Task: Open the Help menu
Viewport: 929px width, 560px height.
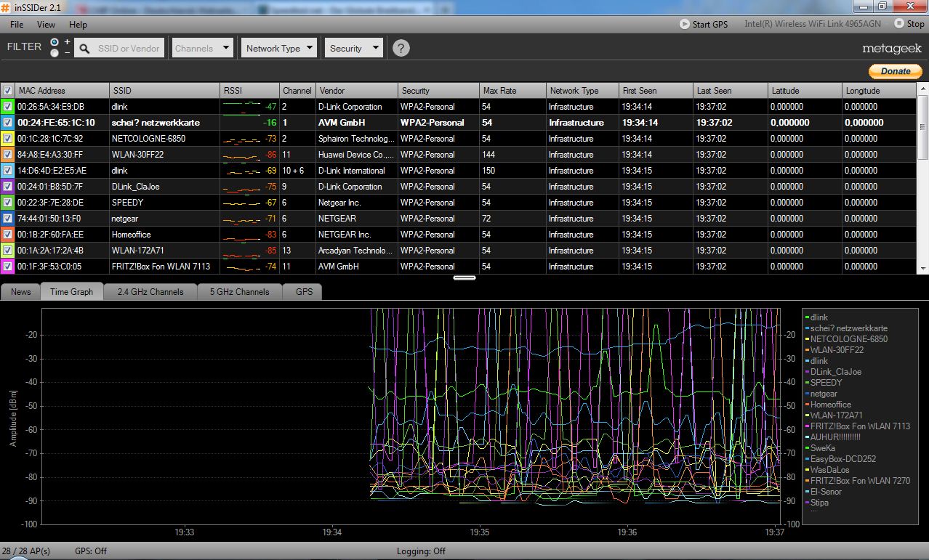Action: [78, 25]
